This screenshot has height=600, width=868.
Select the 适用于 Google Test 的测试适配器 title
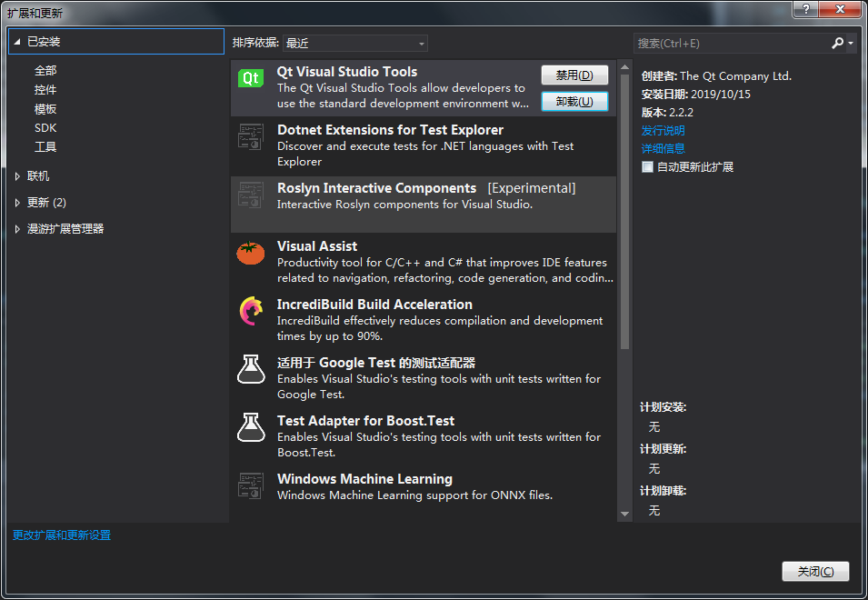click(x=376, y=363)
